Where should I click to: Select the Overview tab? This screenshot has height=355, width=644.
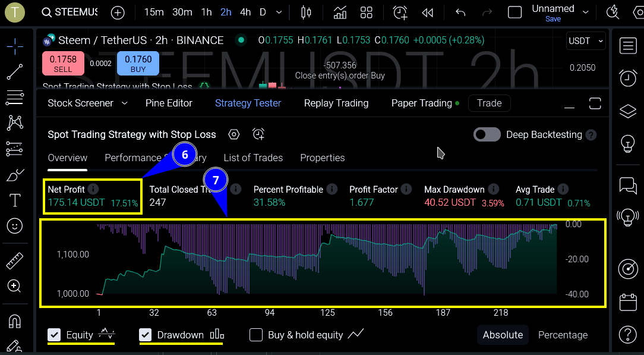pos(68,158)
